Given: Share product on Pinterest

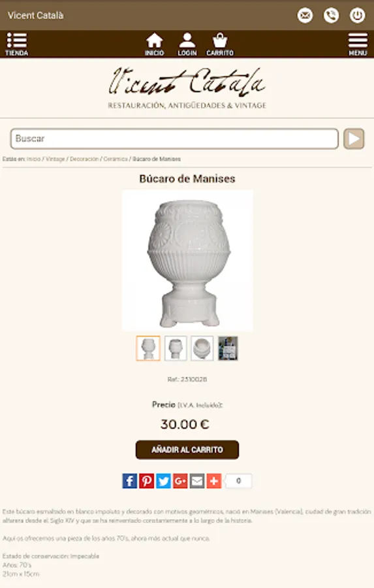Looking at the screenshot, I should 146,481.
